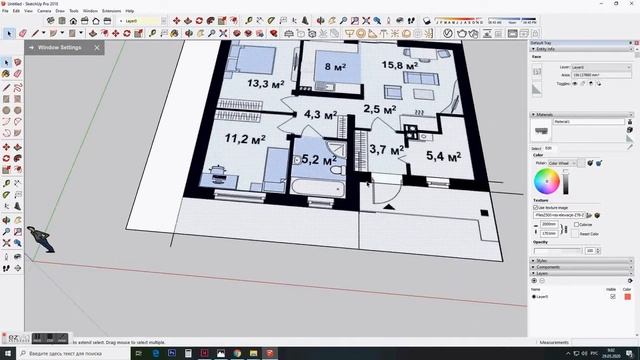Open the Color Wheel picker dropdown

[562, 163]
